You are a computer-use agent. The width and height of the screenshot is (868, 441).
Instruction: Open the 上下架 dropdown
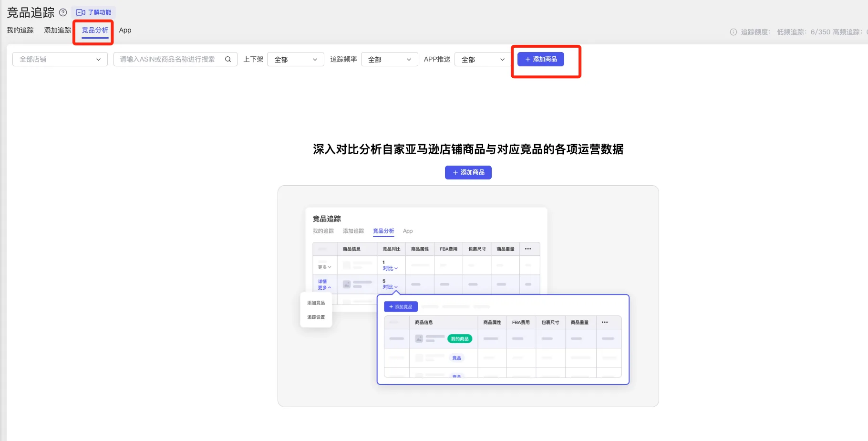296,59
